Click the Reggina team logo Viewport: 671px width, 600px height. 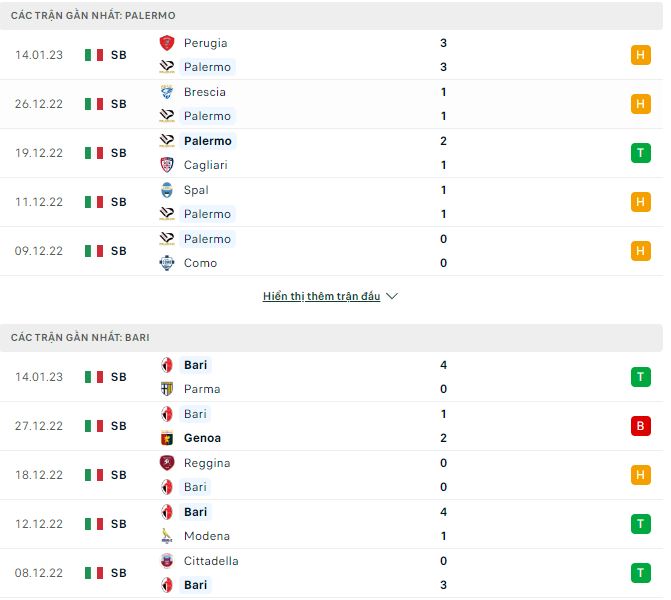tap(167, 463)
